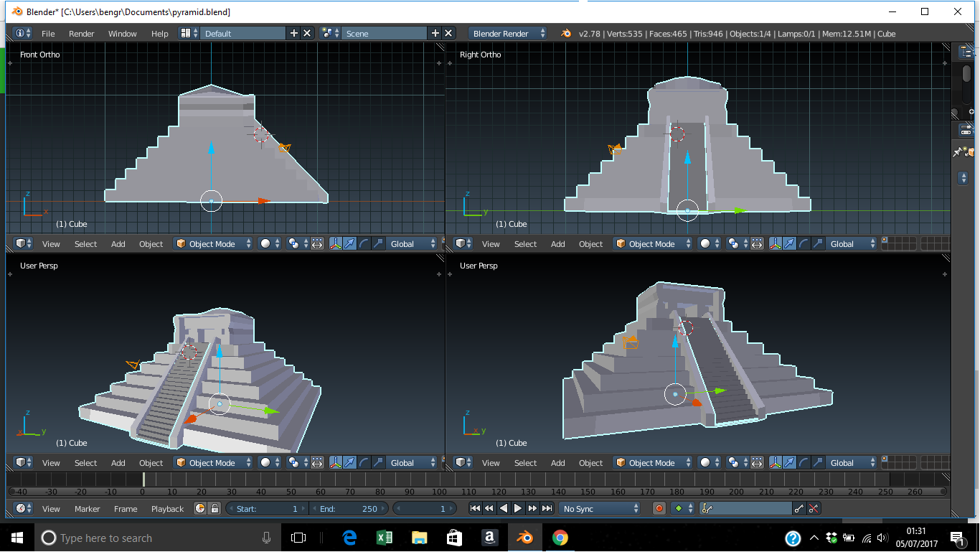Click frame 100 on the timeline ruler
980x552 pixels.
pyautogui.click(x=439, y=491)
